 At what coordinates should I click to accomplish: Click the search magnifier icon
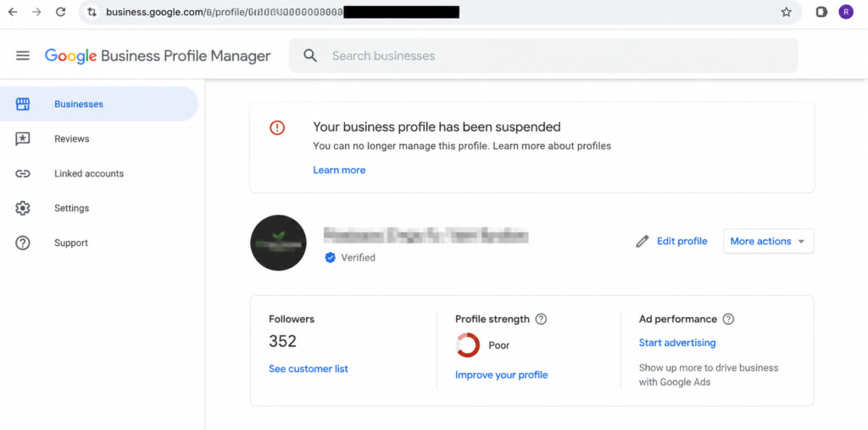[x=310, y=55]
